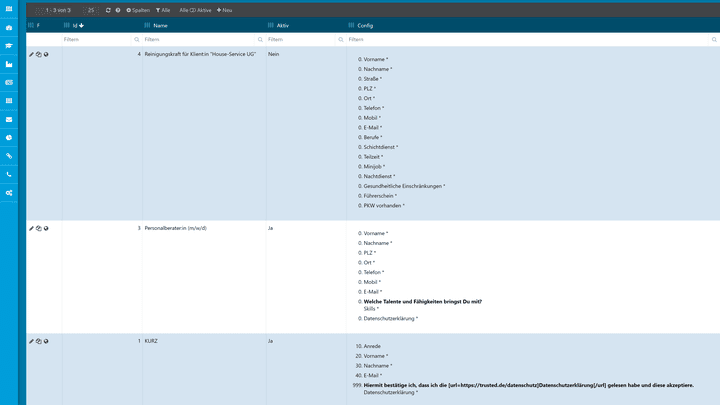Toggle the Alle CD Aktive filter
The width and height of the screenshot is (720, 405).
click(x=195, y=10)
